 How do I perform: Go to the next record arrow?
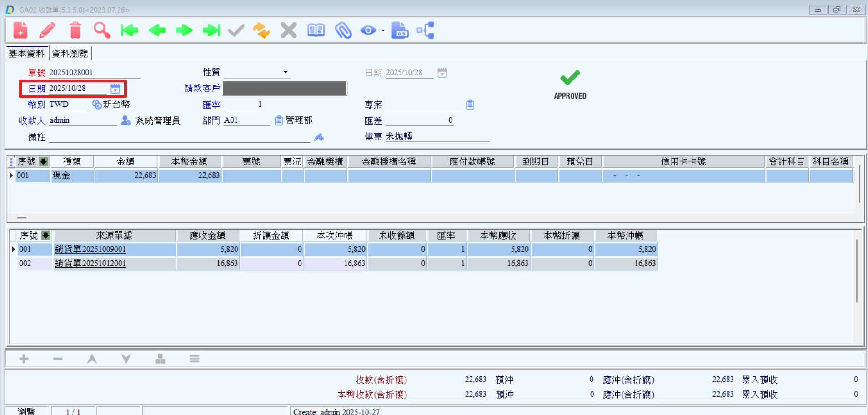184,30
